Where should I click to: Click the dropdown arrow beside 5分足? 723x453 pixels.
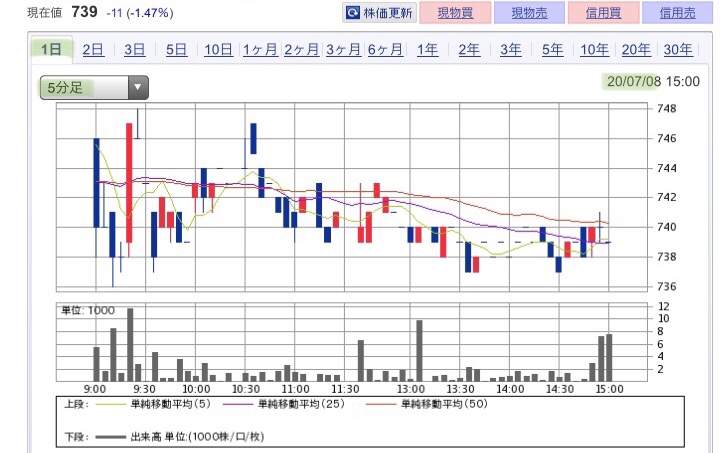(137, 87)
